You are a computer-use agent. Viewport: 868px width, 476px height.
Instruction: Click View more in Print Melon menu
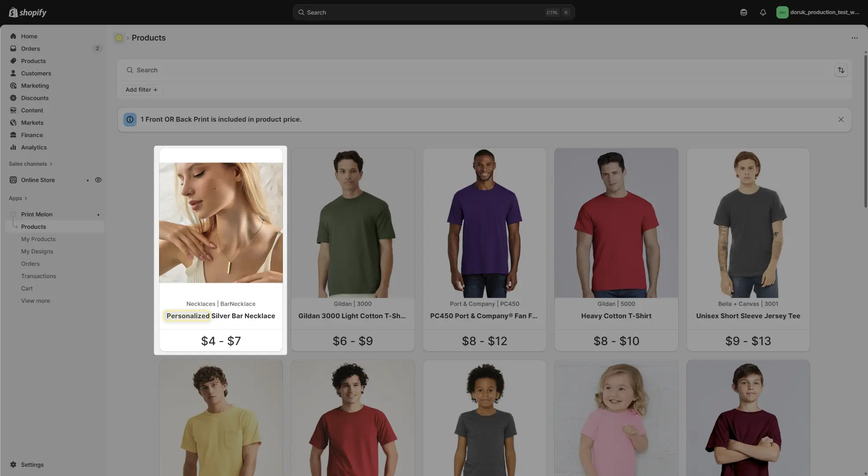pyautogui.click(x=36, y=301)
